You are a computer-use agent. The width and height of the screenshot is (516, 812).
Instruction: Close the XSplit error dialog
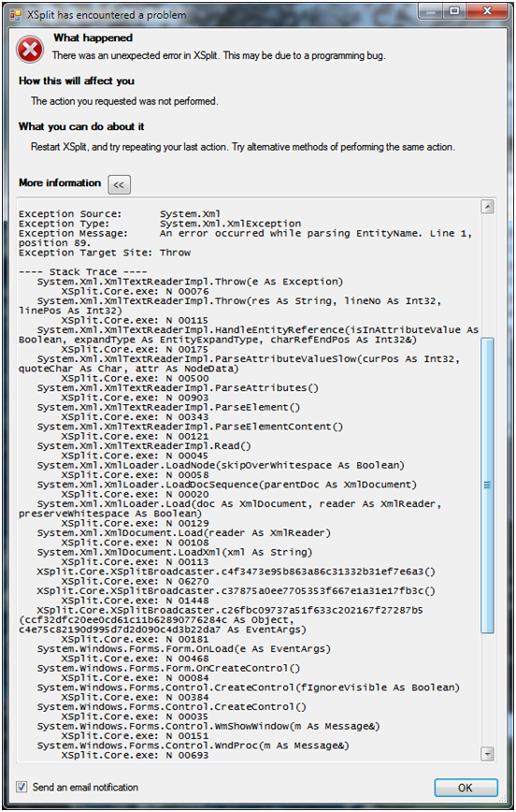(x=487, y=11)
